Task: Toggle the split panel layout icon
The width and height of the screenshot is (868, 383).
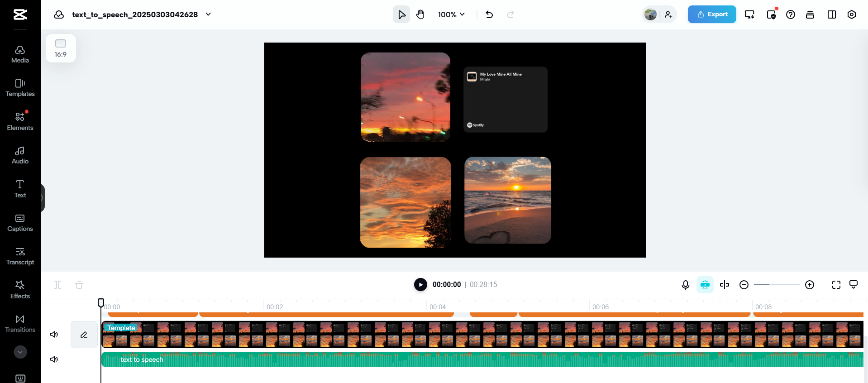Action: tap(832, 14)
